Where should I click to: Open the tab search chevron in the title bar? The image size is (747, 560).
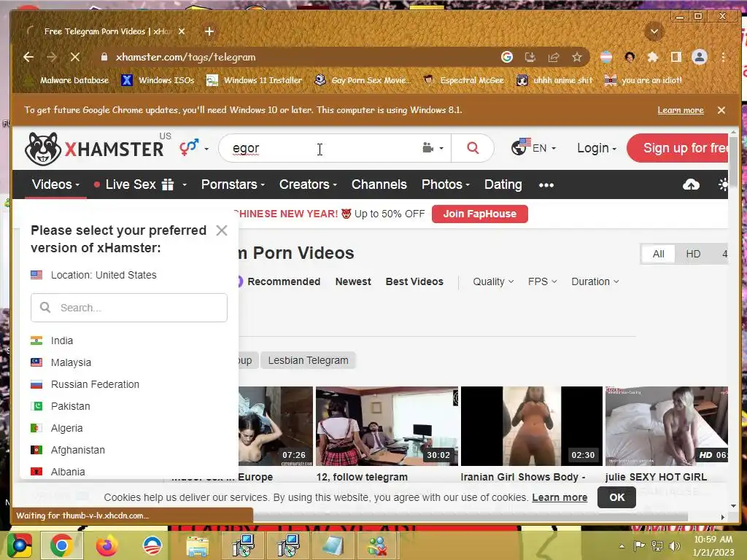coord(654,32)
